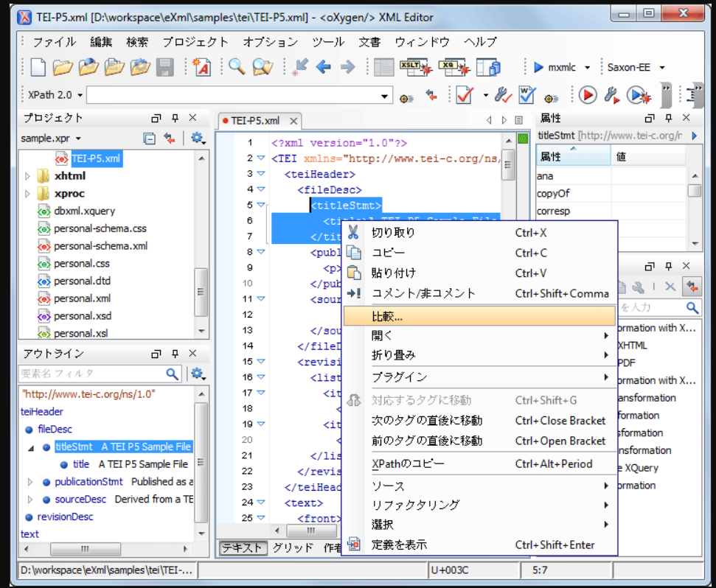Image resolution: width=716 pixels, height=588 pixels.
Task: Open the ツール menu in the menu bar
Action: pyautogui.click(x=328, y=42)
